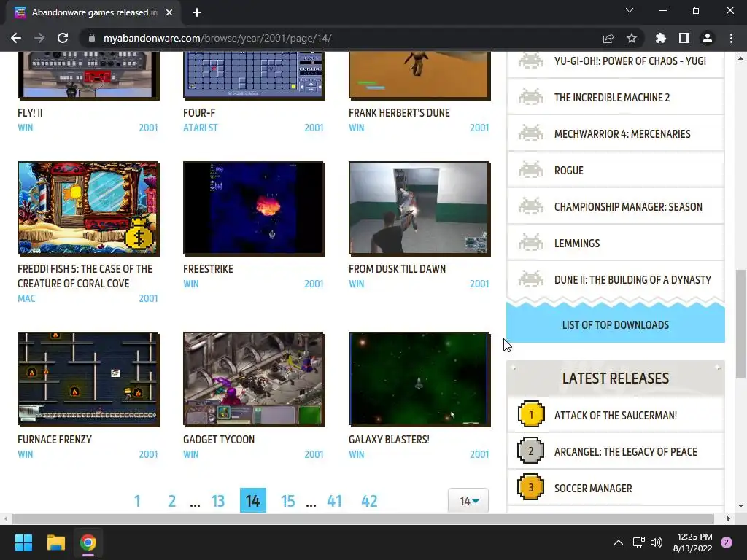This screenshot has width=747, height=560.
Task: Click the volume speaker tray icon
Action: [657, 542]
